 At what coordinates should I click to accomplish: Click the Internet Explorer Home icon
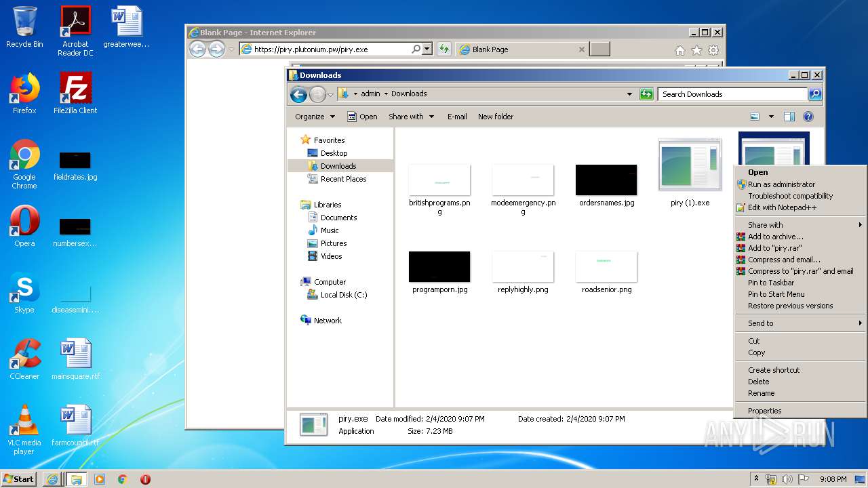(680, 50)
